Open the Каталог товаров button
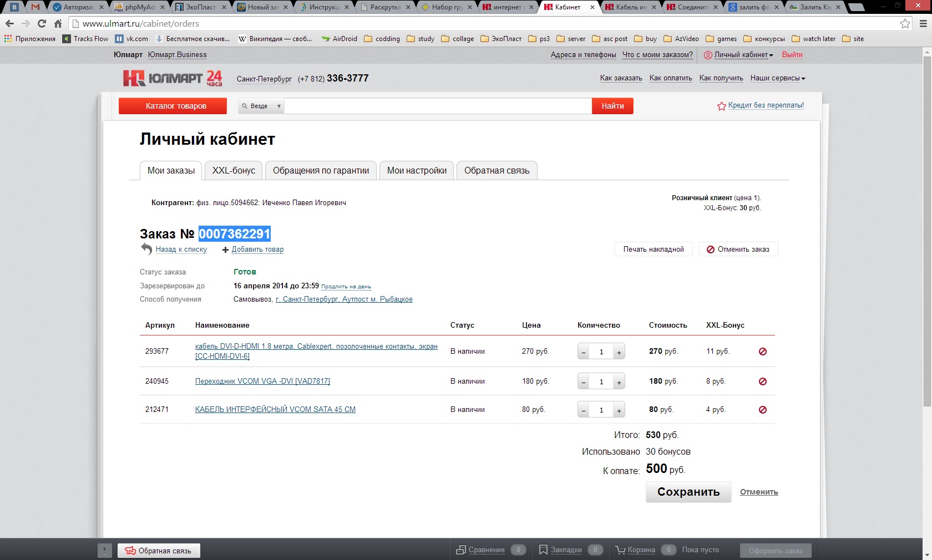 coord(173,106)
